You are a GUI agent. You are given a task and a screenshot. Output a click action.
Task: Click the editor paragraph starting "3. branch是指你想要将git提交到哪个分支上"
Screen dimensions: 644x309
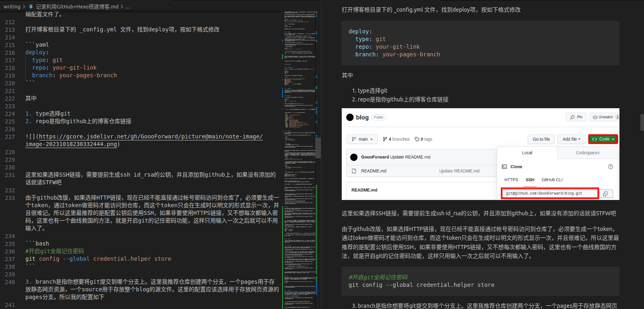[x=152, y=289]
